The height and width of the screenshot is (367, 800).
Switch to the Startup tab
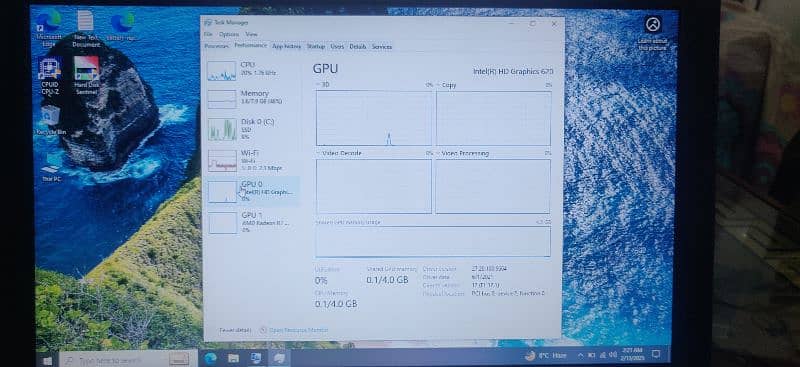click(x=316, y=46)
